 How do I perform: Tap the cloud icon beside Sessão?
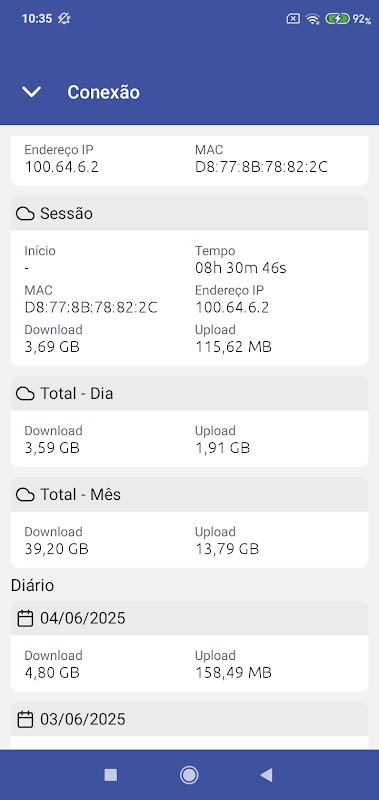tap(25, 214)
